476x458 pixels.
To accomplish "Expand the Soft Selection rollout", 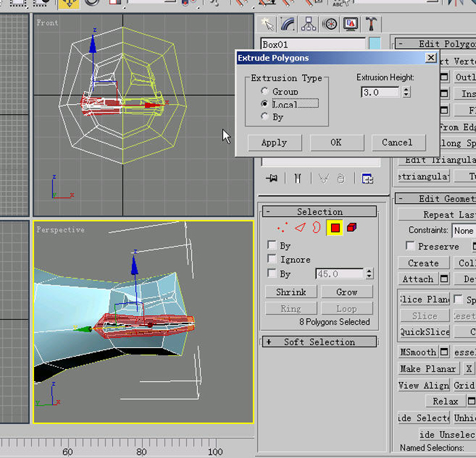I will pyautogui.click(x=320, y=342).
